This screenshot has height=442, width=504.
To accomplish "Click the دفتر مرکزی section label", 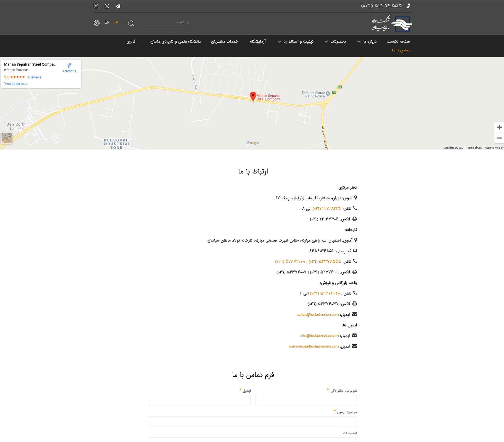I will point(347,188).
